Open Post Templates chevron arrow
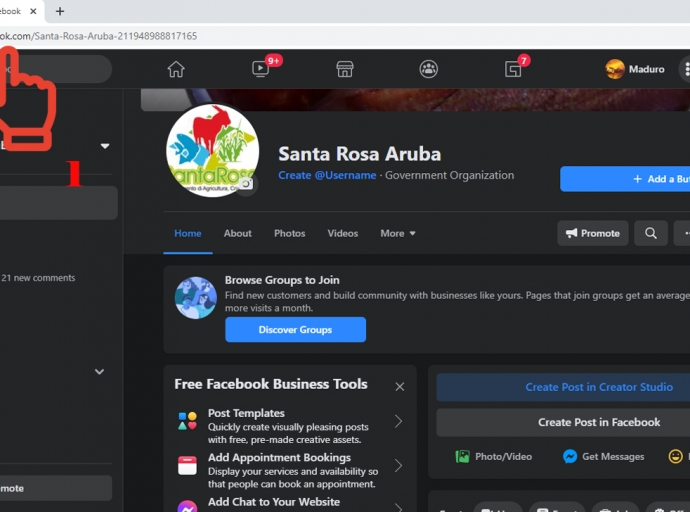The image size is (690, 512). [398, 421]
